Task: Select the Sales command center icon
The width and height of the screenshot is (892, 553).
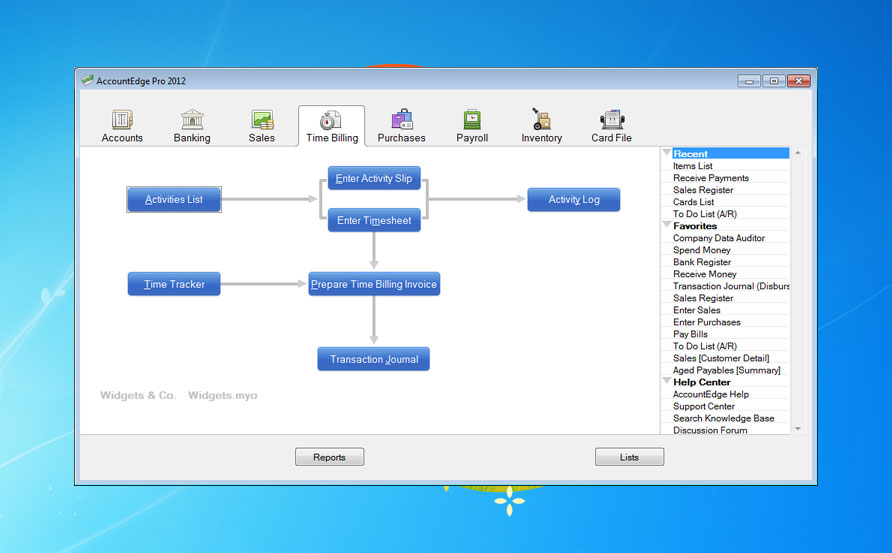Action: pyautogui.click(x=262, y=119)
